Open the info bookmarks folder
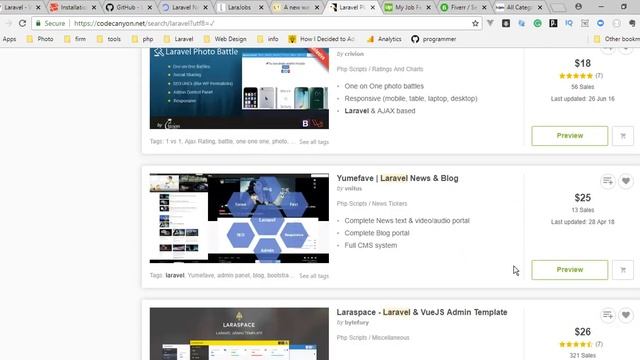 268,39
